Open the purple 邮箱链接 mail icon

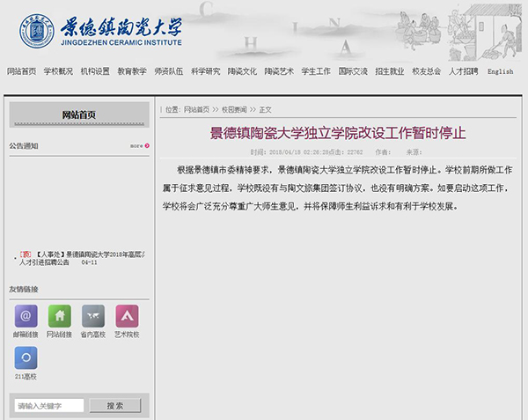pos(26,316)
